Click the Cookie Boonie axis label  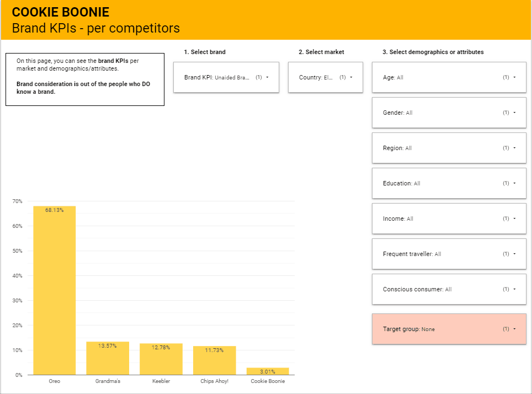click(x=268, y=381)
